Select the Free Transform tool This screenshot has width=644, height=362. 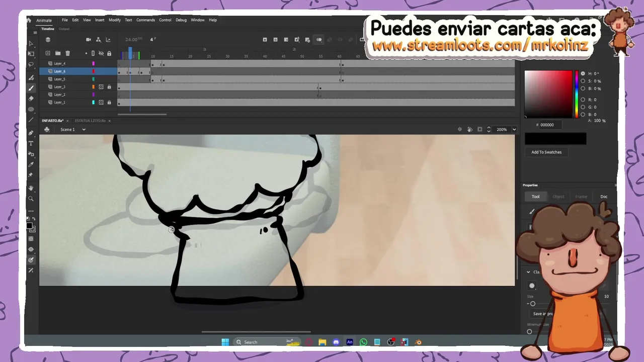click(x=31, y=54)
